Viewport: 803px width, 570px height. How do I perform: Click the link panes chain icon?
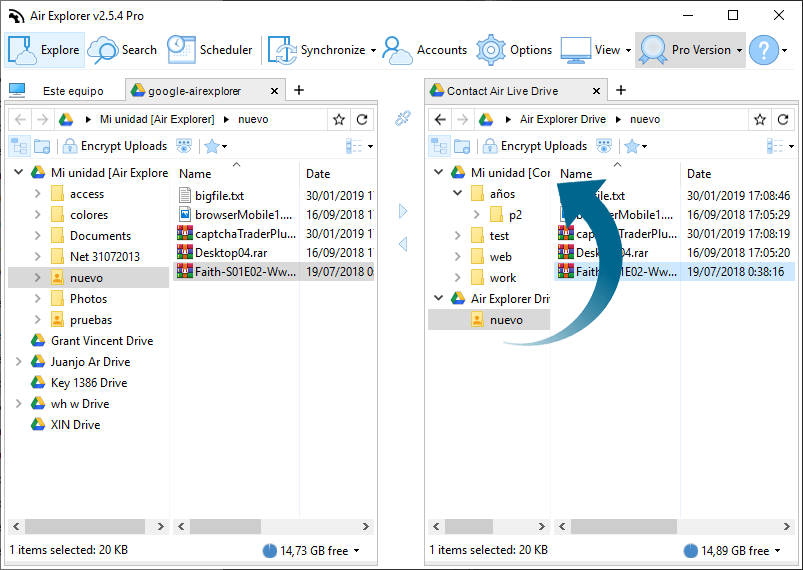[403, 118]
